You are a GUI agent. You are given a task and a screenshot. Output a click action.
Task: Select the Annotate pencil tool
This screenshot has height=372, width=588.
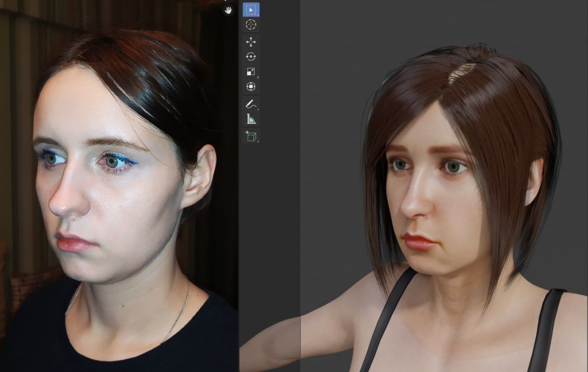(x=251, y=104)
